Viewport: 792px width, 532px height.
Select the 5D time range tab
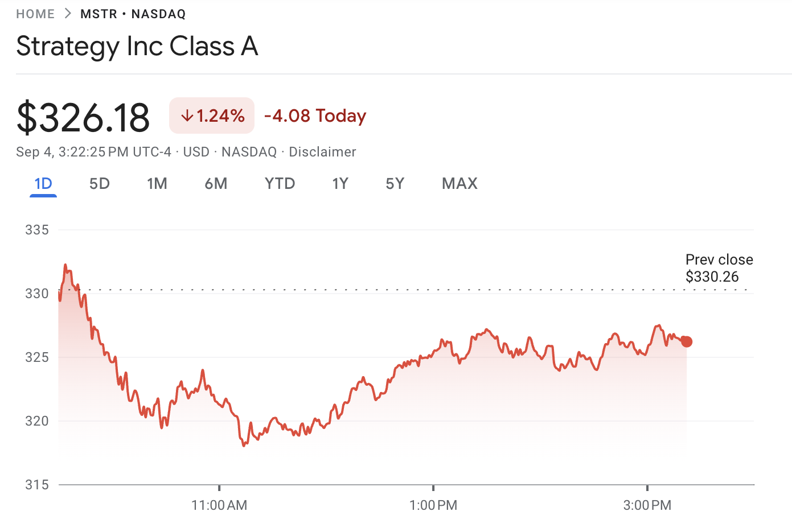click(x=99, y=183)
